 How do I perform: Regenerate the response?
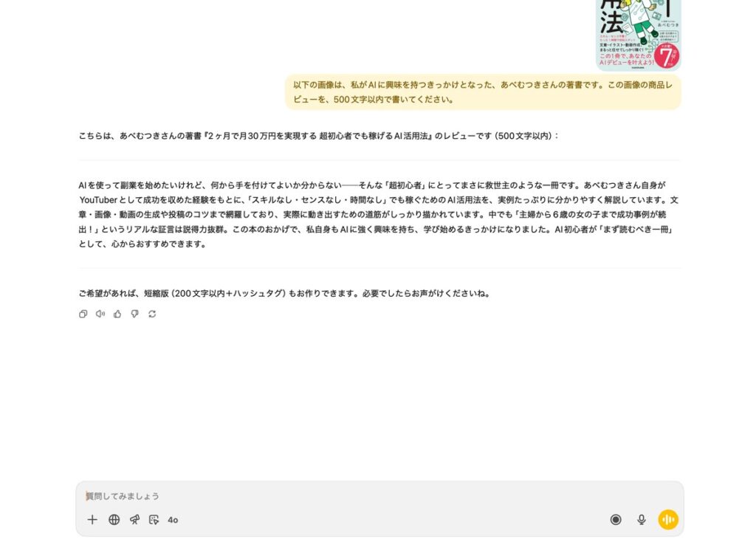tap(152, 314)
